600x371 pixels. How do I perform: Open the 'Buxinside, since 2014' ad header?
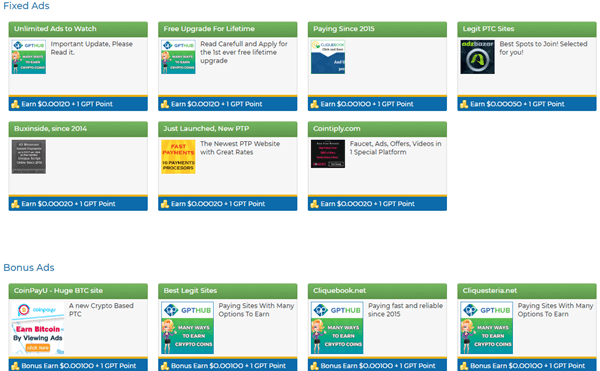coord(78,129)
